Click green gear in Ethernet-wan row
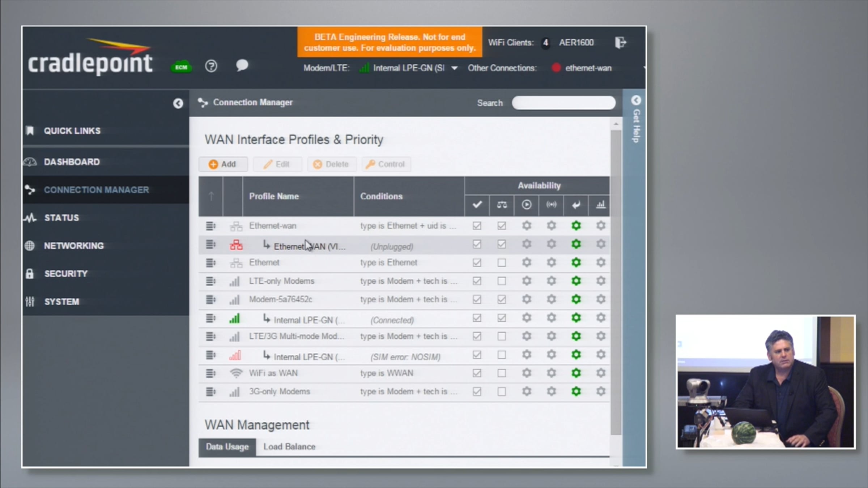 tap(576, 226)
